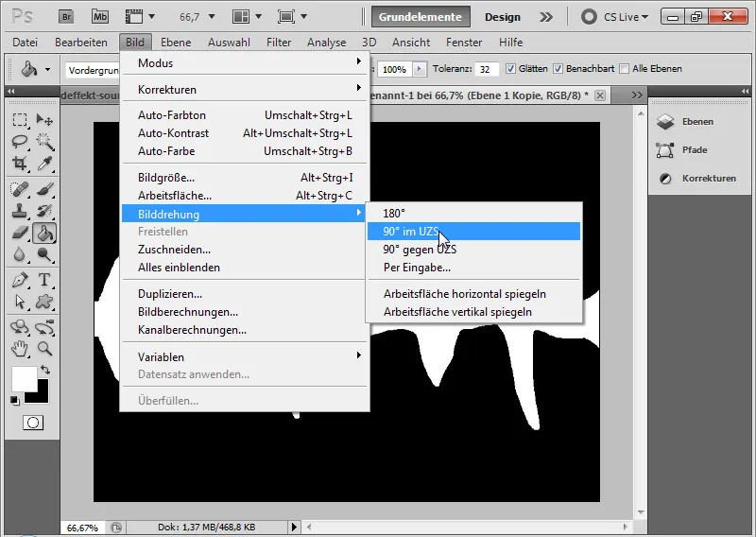Close the Unbenannt-1 document tab
756x537 pixels.
pyautogui.click(x=600, y=95)
